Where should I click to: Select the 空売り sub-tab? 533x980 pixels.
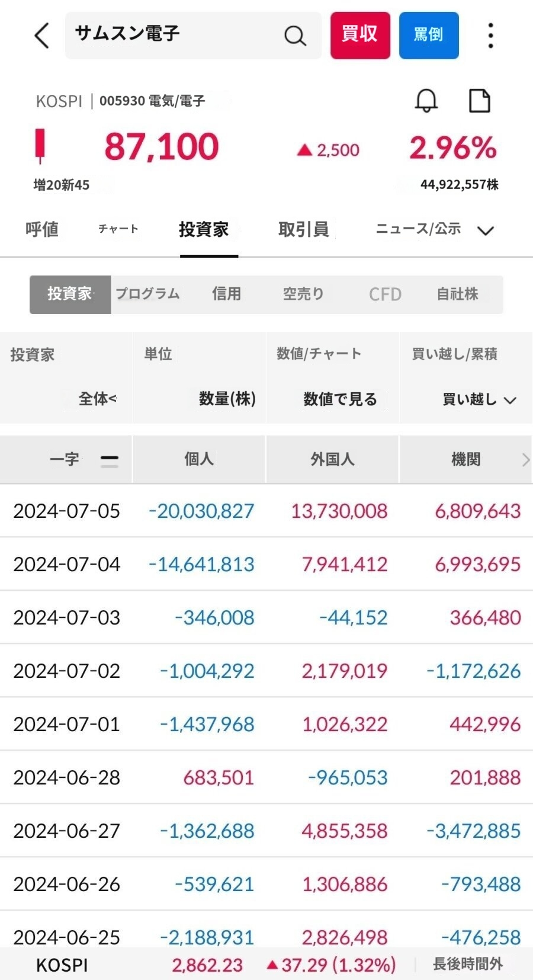click(303, 294)
